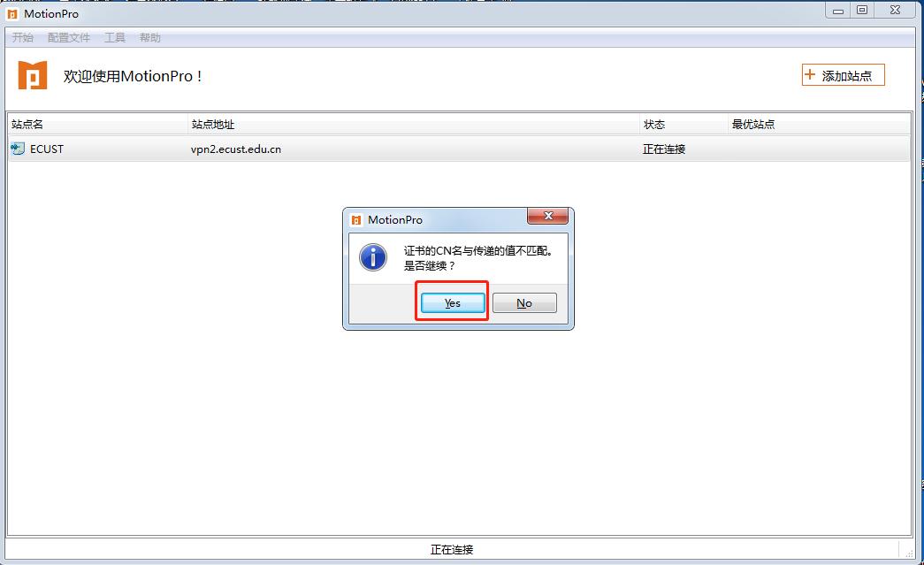This screenshot has width=924, height=565.
Task: Click the window resize grip corner
Action: tap(909, 553)
